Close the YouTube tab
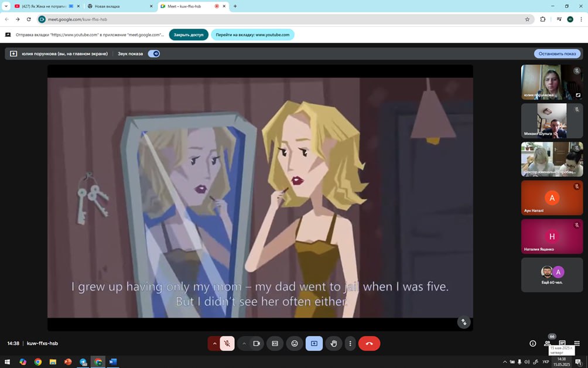588x368 pixels. (x=78, y=6)
